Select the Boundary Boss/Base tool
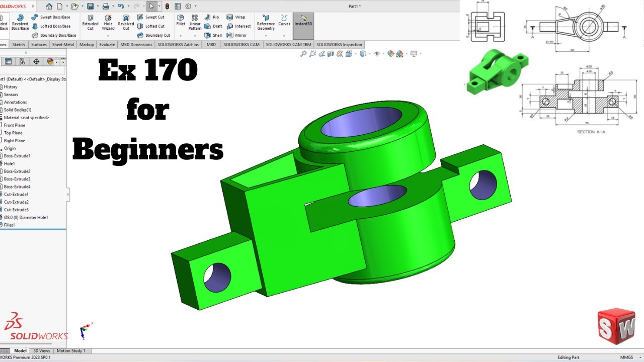Screen dimensions: 644x362 click(54, 35)
